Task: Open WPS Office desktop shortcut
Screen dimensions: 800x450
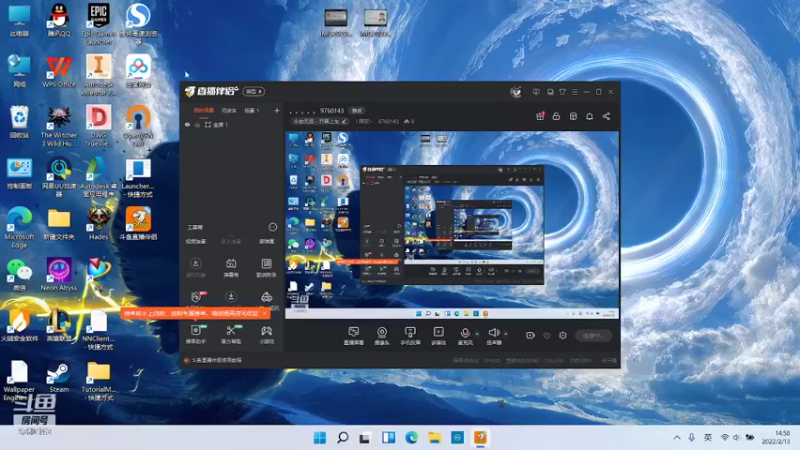Action: tap(59, 71)
